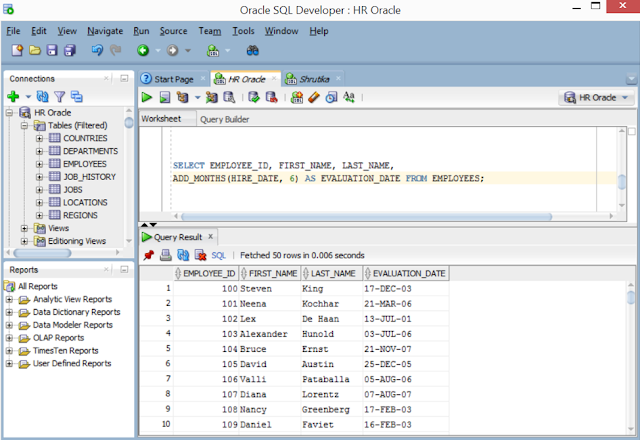The image size is (640, 440).
Task: Open the File menu
Action: point(13,31)
